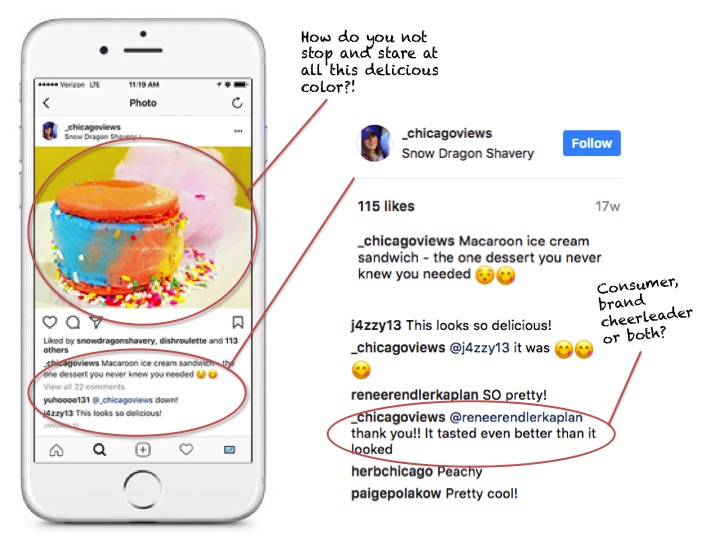Open the Home tab in bottom bar
Image resolution: width=720 pixels, height=540 pixels.
pyautogui.click(x=56, y=450)
